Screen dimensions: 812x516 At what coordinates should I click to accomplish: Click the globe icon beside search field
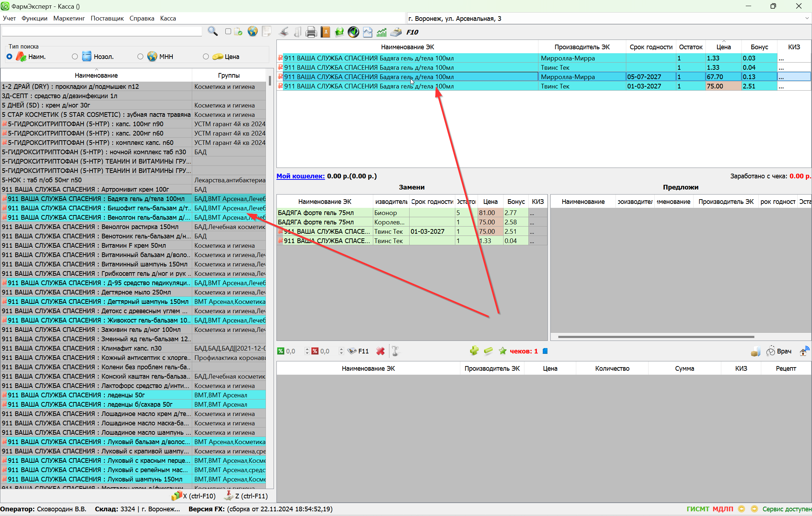pyautogui.click(x=253, y=32)
